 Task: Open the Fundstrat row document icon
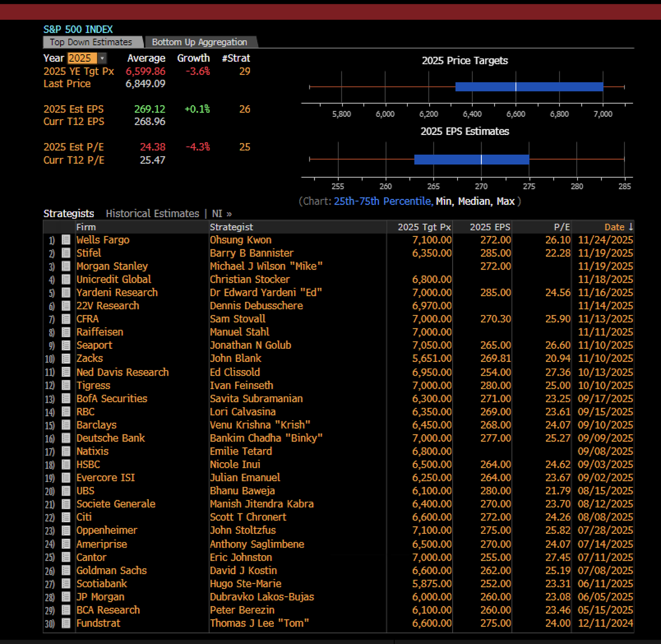tap(66, 624)
